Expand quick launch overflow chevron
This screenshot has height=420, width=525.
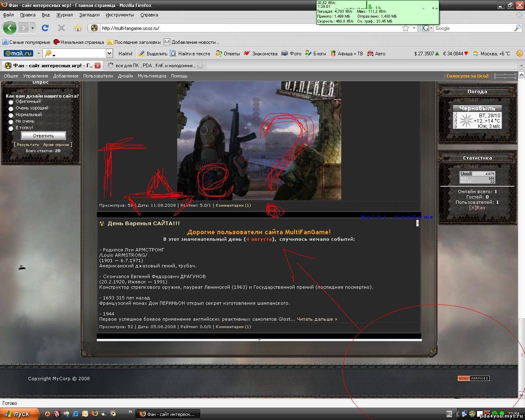130,412
